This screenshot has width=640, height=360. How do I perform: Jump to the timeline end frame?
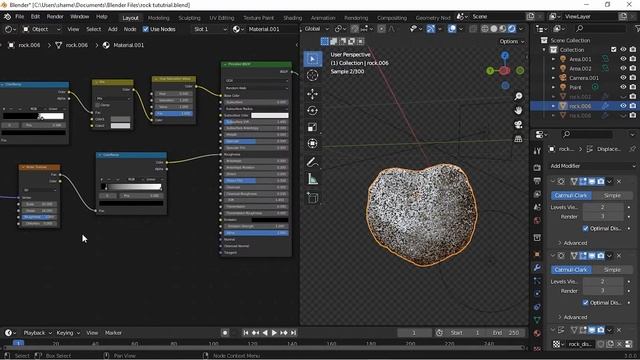293,333
